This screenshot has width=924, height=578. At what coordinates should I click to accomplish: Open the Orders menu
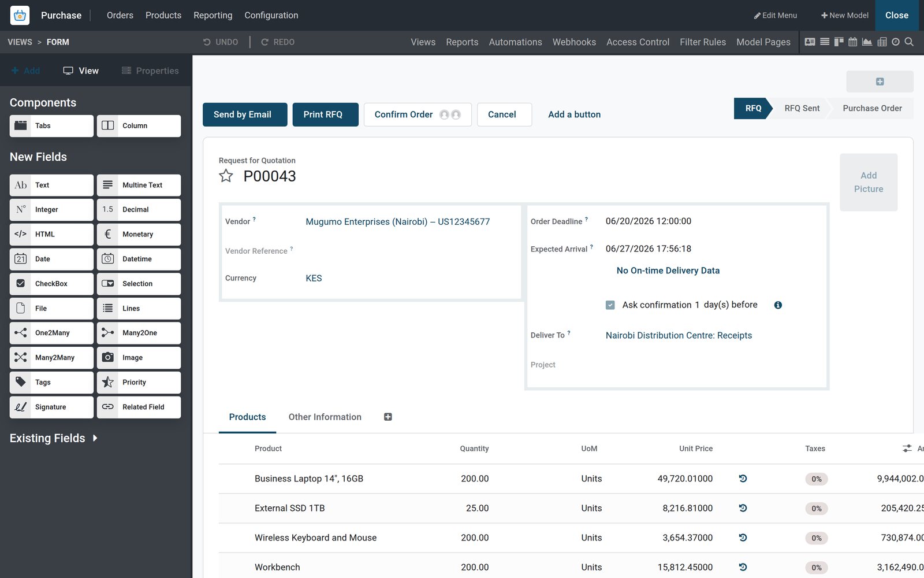(x=120, y=15)
